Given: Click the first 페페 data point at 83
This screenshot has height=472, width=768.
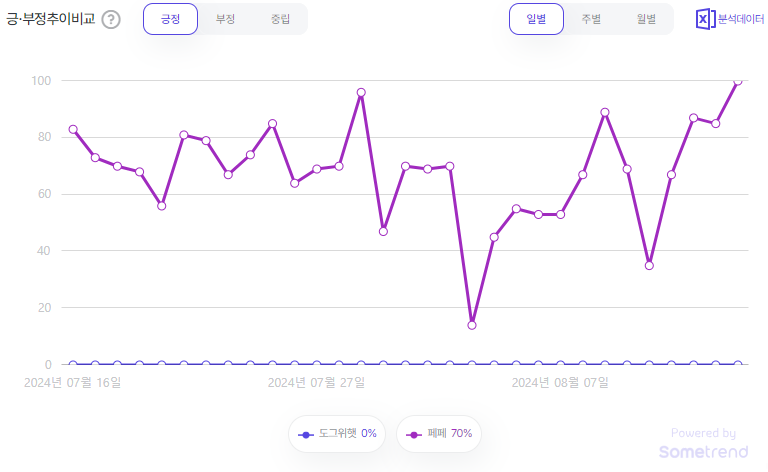Looking at the screenshot, I should 73,129.
